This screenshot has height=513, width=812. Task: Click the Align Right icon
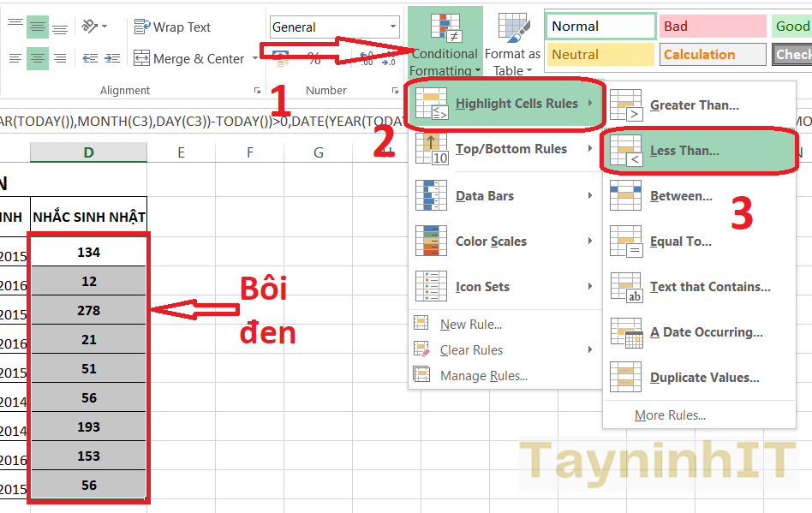pyautogui.click(x=60, y=59)
